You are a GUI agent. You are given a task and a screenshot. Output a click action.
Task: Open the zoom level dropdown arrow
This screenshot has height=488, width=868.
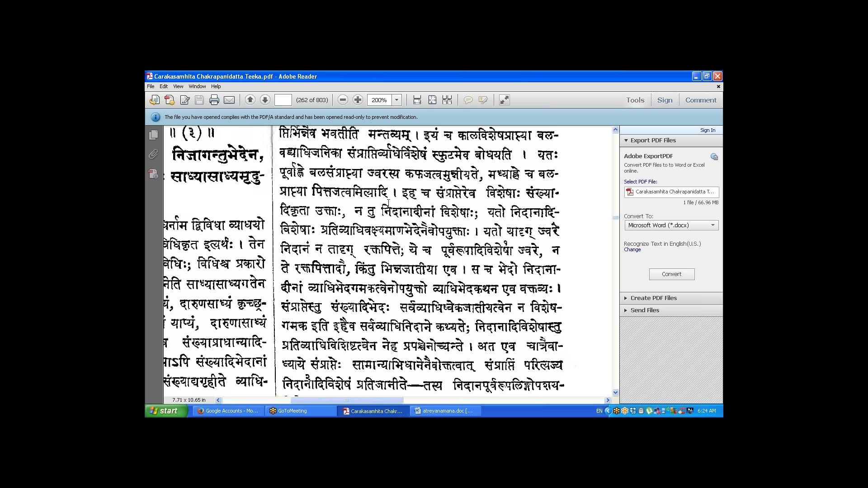[x=396, y=100]
